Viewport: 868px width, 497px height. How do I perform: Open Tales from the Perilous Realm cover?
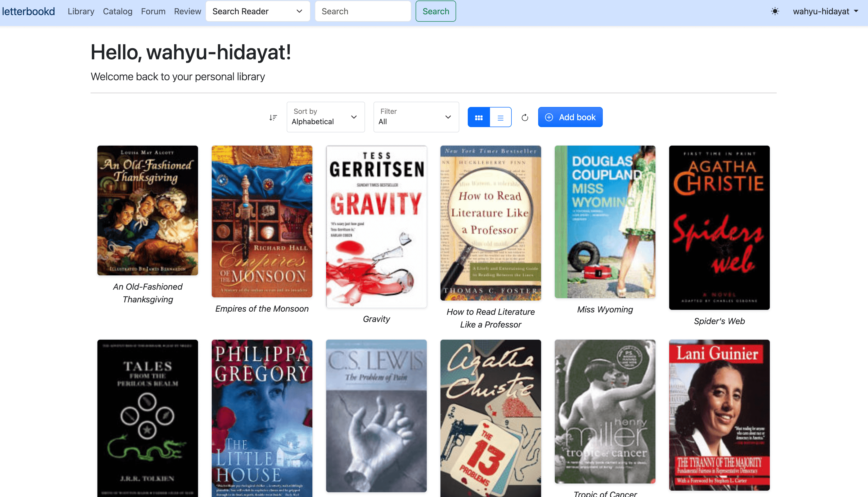pos(148,418)
